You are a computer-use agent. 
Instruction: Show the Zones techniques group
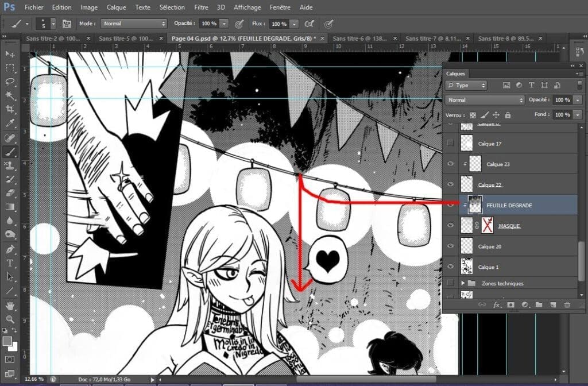coord(450,283)
